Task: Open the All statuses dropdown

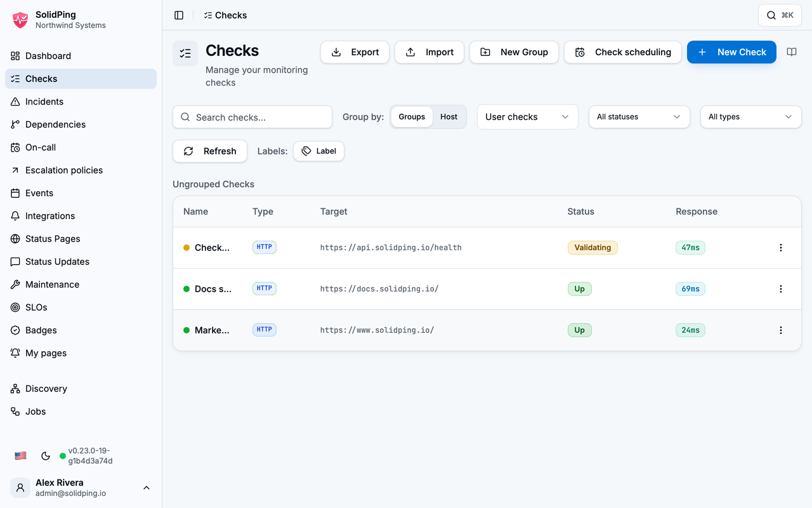Action: tap(639, 117)
